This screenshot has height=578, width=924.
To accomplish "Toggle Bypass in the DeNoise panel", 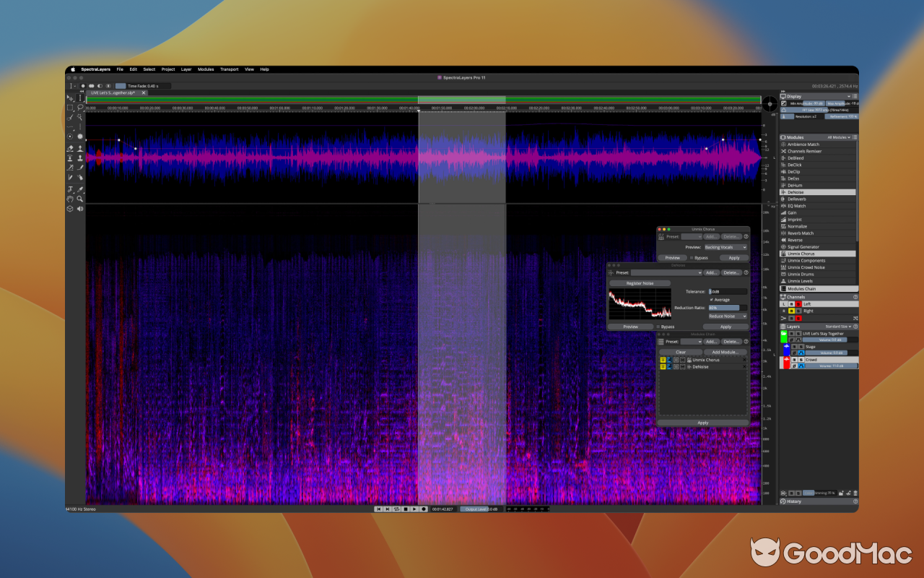I will pos(658,327).
